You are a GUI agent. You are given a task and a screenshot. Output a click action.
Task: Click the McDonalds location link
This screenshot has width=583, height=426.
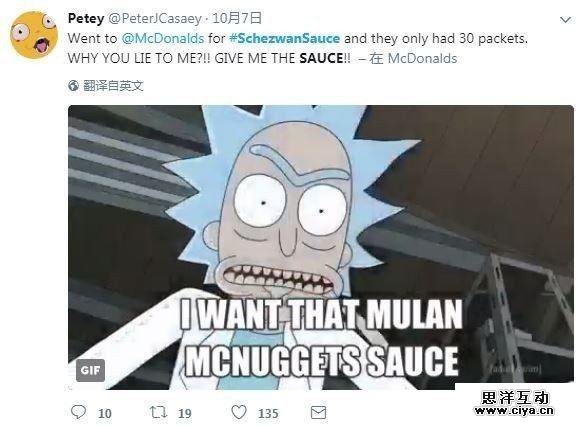[x=422, y=58]
